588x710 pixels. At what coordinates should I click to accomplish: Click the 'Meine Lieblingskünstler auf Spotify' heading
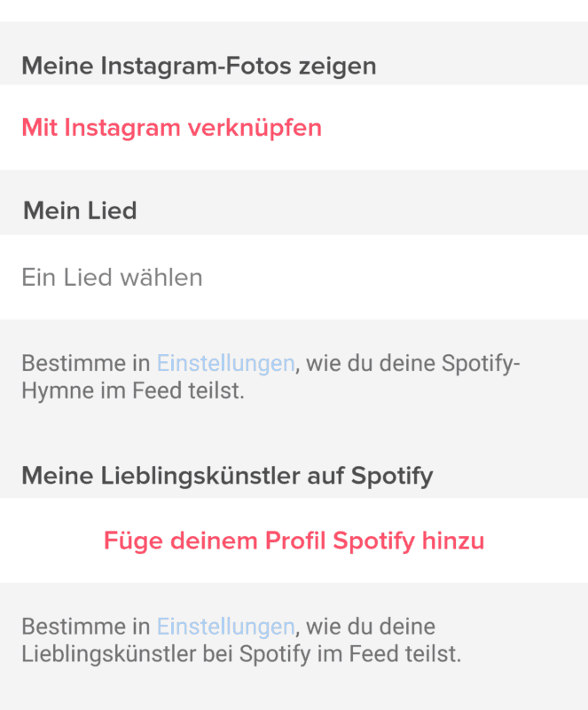(x=227, y=476)
